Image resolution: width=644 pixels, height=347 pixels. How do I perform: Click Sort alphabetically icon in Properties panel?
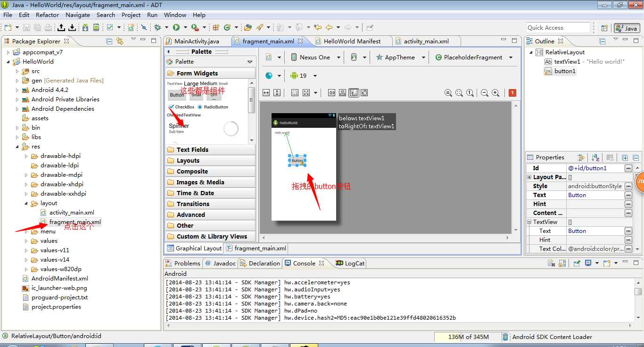(x=595, y=157)
